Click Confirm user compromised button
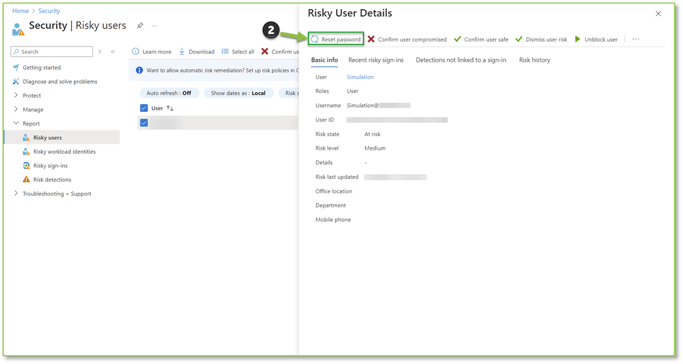Screen dimensions: 683x364 407,39
